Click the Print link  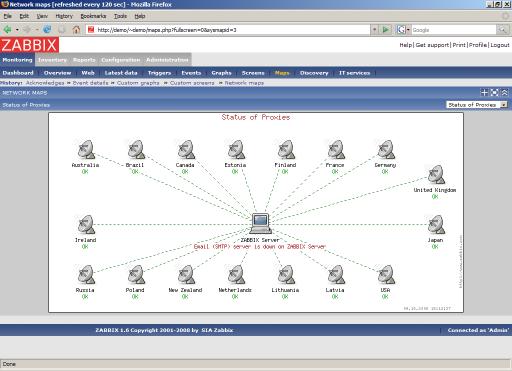(x=459, y=45)
